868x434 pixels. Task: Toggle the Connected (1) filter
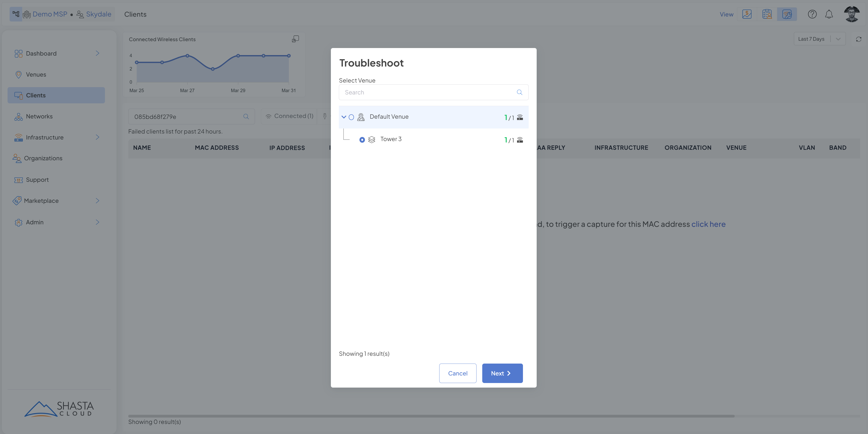click(289, 116)
